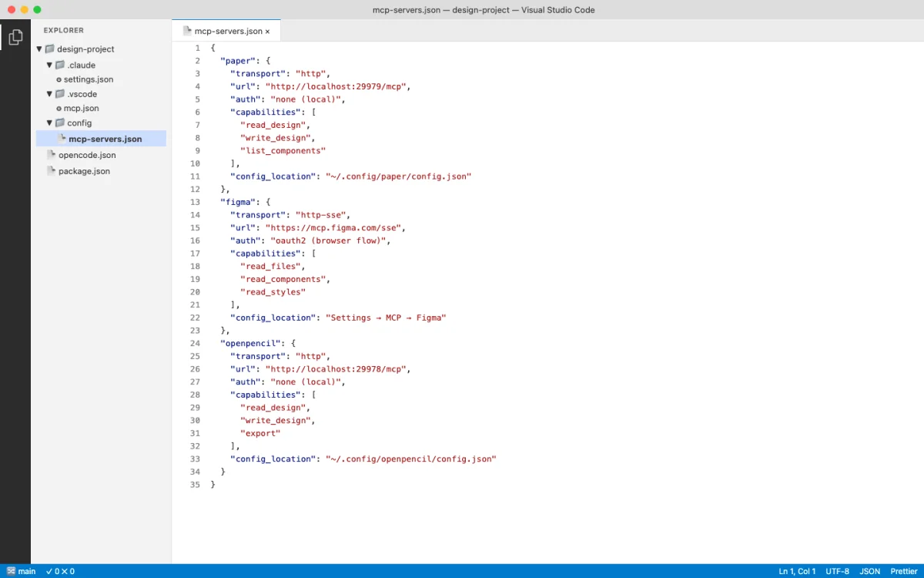Click the main branch indicator in status bar
Image resolution: width=924 pixels, height=578 pixels.
point(22,571)
